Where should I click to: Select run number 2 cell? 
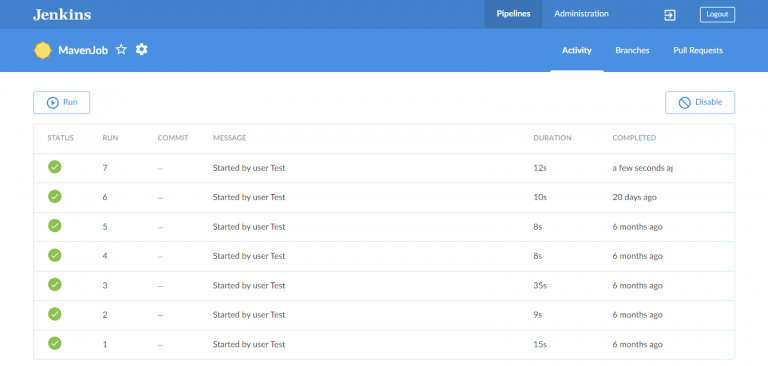pos(105,315)
